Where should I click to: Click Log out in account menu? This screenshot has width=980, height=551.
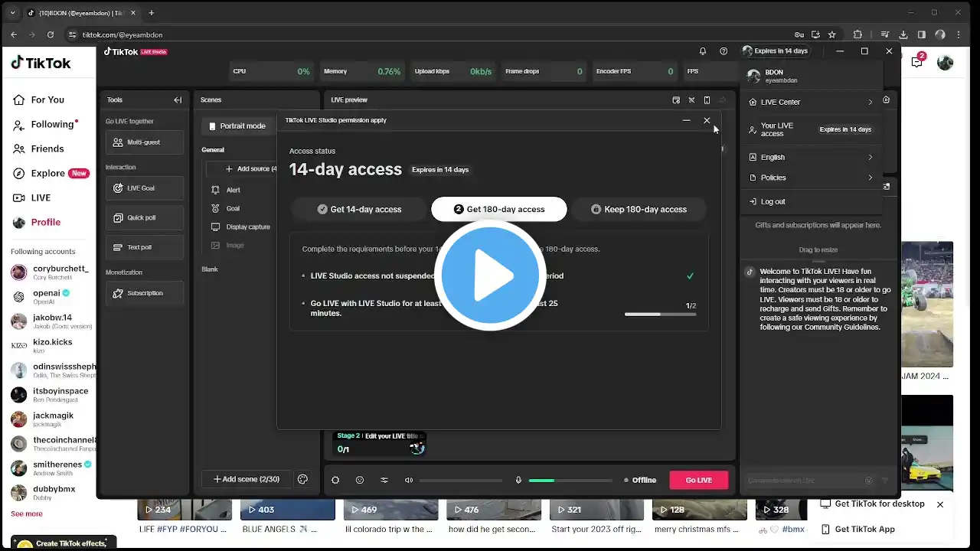coord(811,201)
